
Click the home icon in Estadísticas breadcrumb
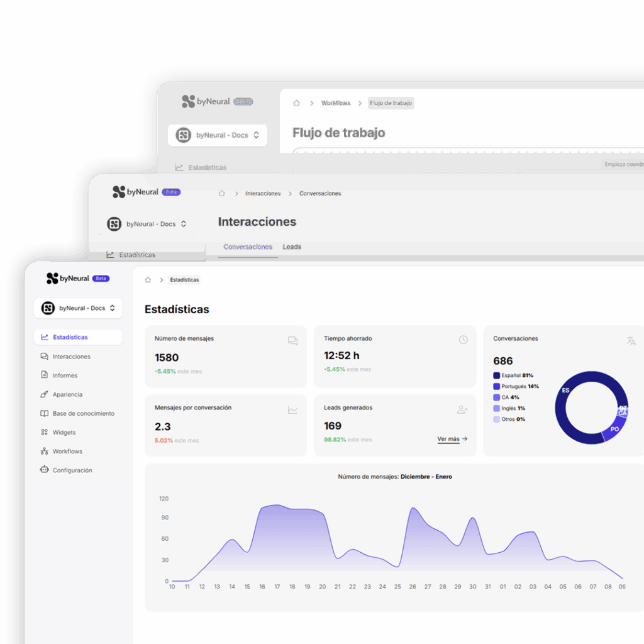148,280
